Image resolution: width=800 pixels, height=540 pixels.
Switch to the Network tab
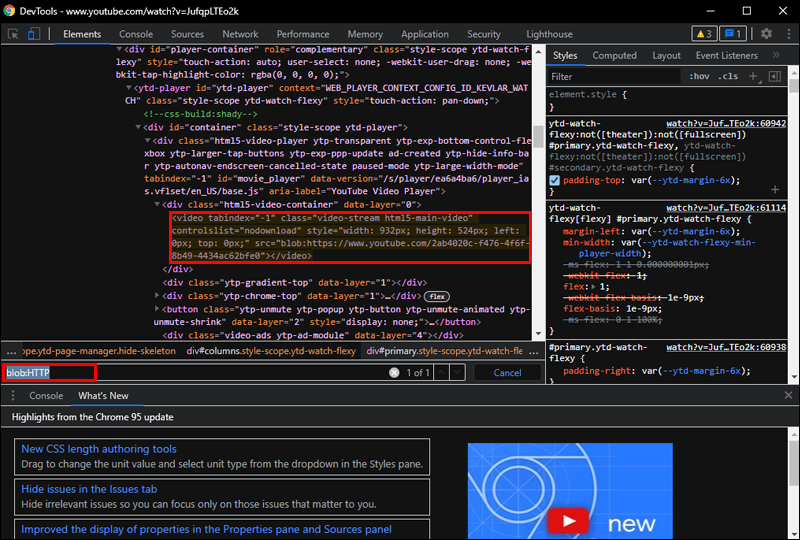coord(240,34)
